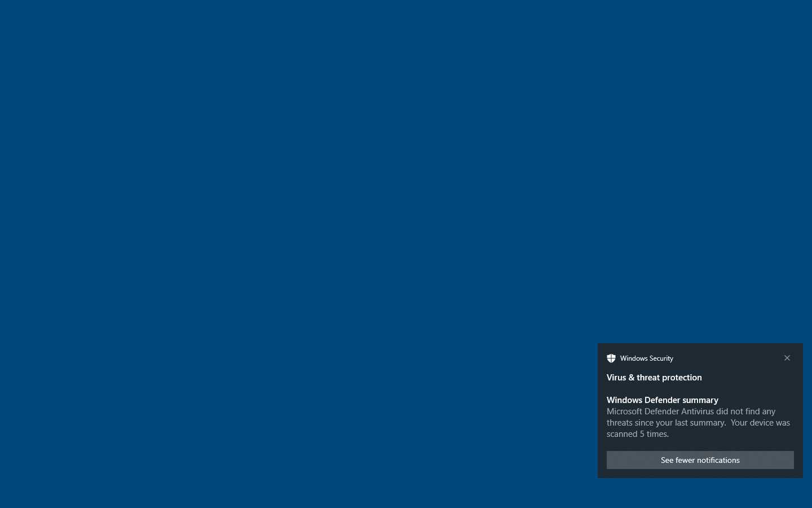
Task: Open the Virus & threat protection heading
Action: (x=654, y=378)
